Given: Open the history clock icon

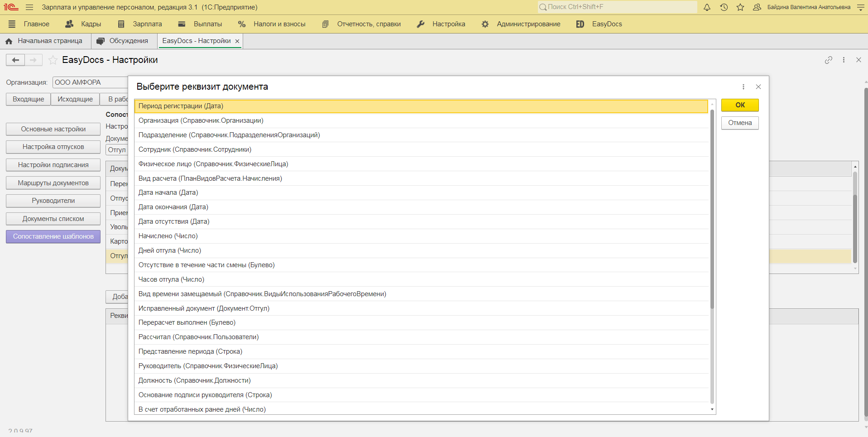Looking at the screenshot, I should click(x=724, y=7).
